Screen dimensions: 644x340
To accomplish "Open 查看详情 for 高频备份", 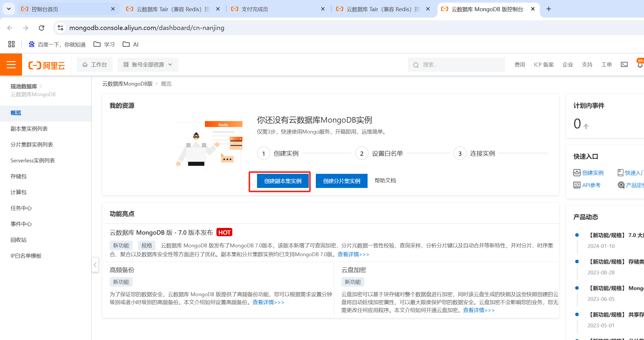I will pos(268,302).
